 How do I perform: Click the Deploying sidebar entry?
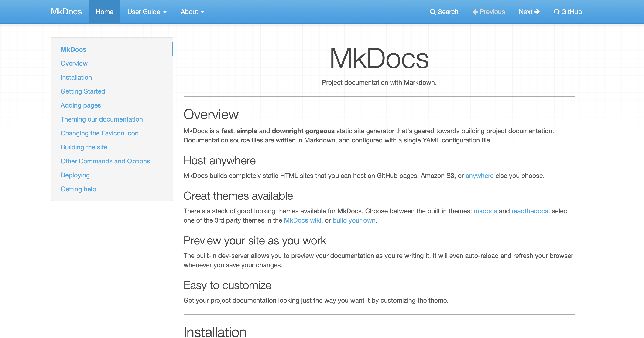[x=75, y=175]
